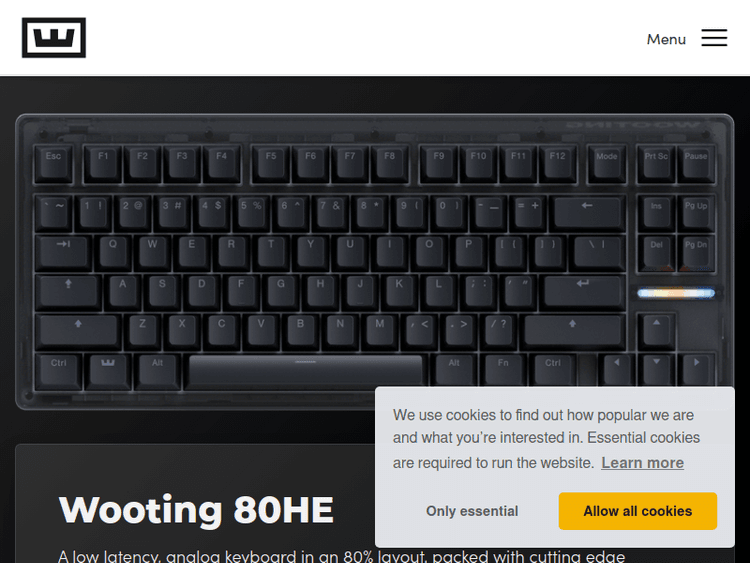750x563 pixels.
Task: Click the right arrow key
Action: tap(696, 370)
